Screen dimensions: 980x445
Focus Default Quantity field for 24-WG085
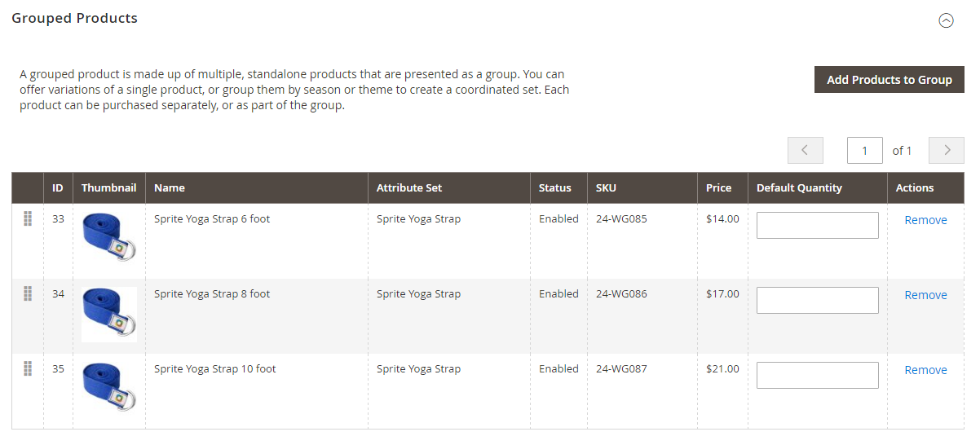[817, 225]
